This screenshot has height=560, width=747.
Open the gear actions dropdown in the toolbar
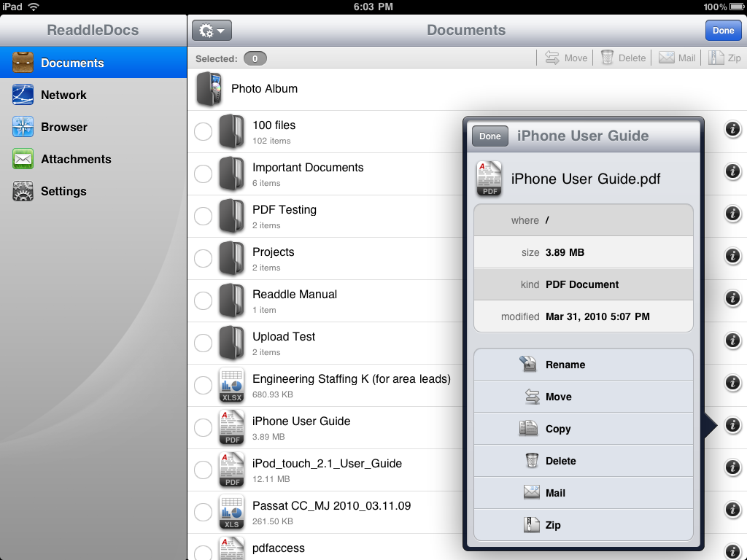click(212, 31)
